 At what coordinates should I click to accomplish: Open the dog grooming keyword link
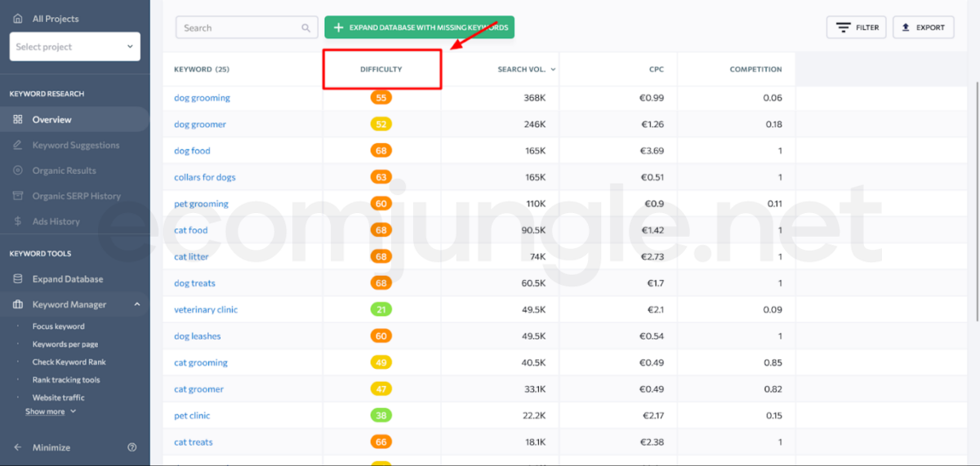pos(202,98)
